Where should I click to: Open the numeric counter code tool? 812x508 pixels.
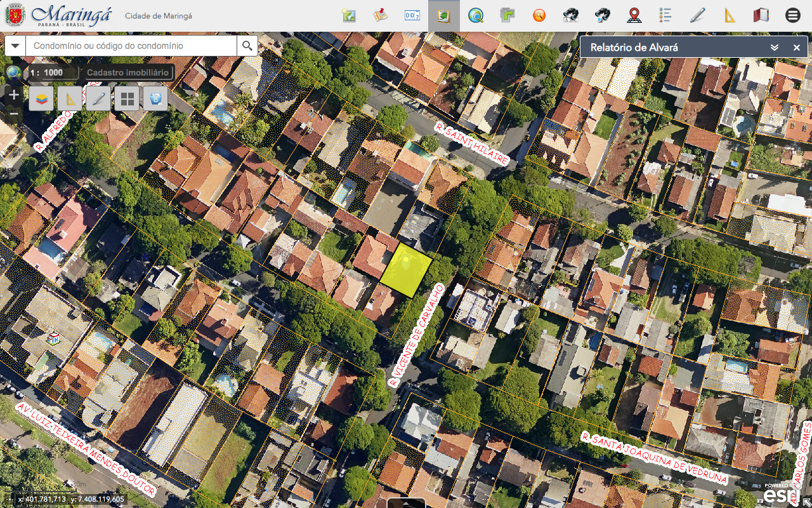tap(412, 15)
